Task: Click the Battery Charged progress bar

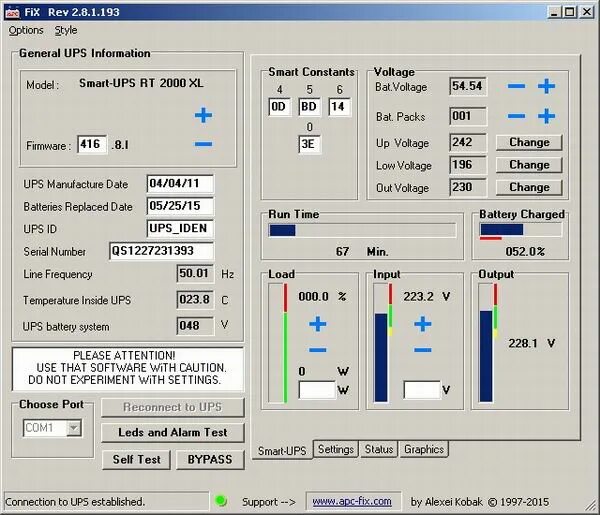Action: pyautogui.click(x=520, y=230)
